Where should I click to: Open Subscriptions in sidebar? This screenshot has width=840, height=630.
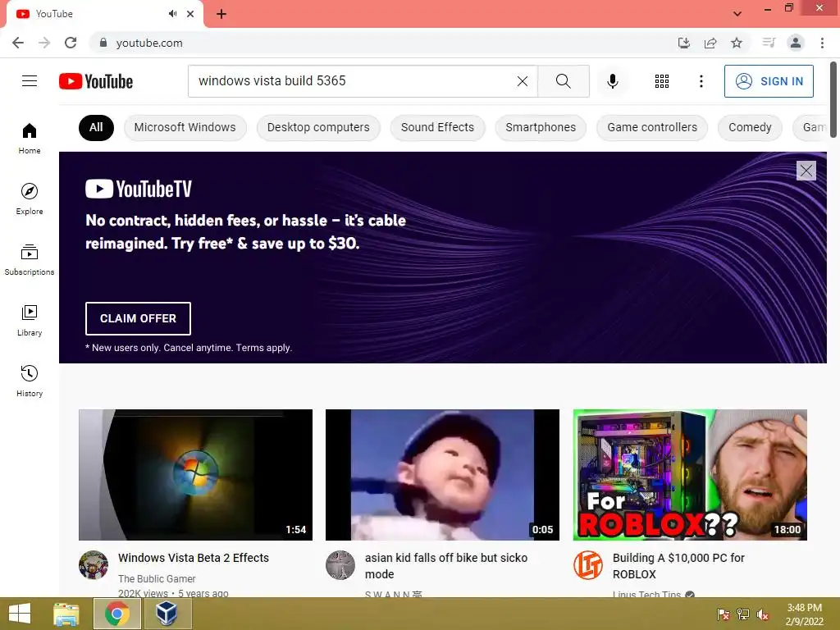(30, 259)
